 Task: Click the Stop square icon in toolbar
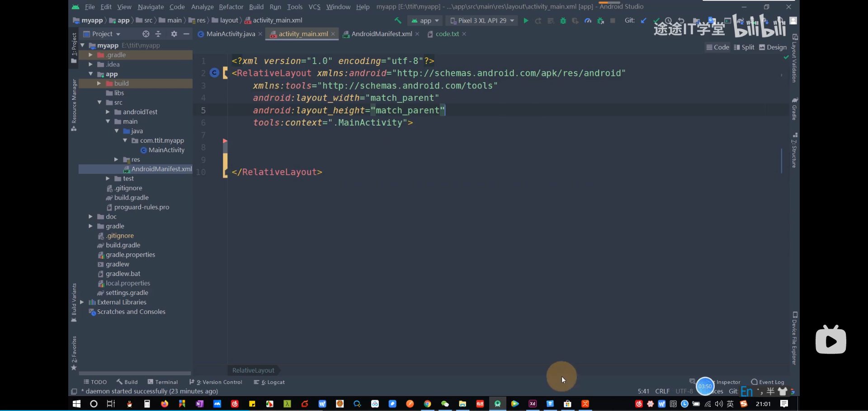pos(613,21)
